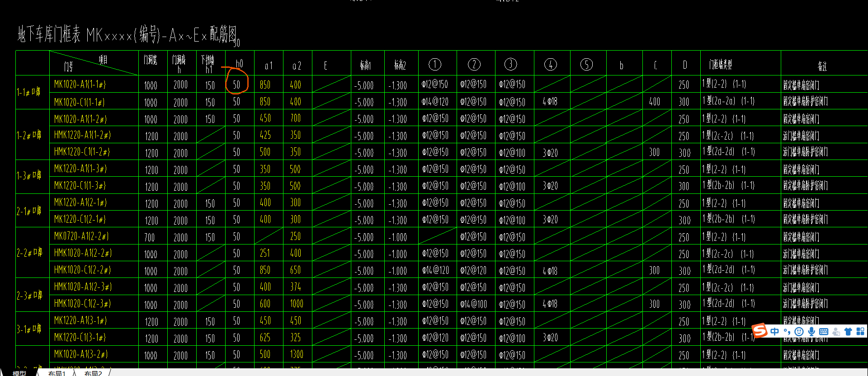Select a1 value 625 in MK1220-C1(3-1#) row

265,338
